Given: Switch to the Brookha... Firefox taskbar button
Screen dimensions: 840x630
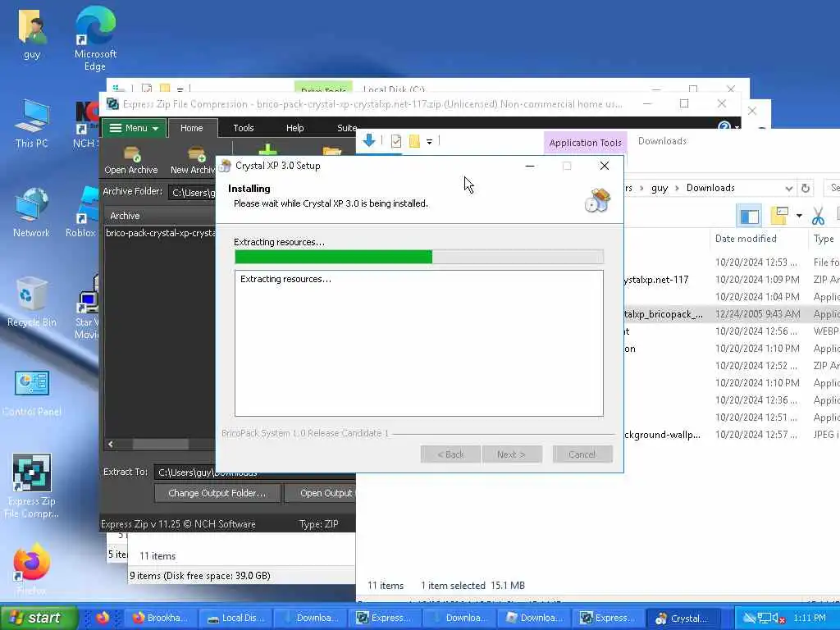Looking at the screenshot, I should click(160, 618).
